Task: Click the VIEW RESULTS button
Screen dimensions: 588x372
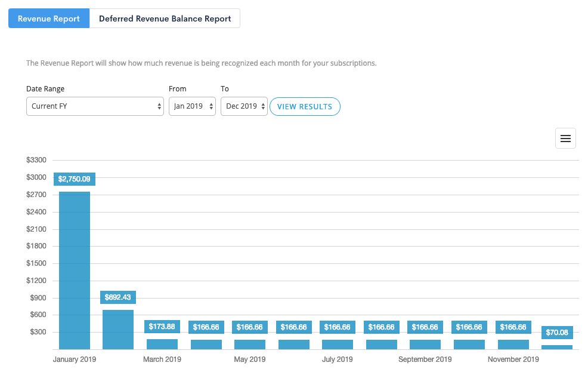Action: 305,106
